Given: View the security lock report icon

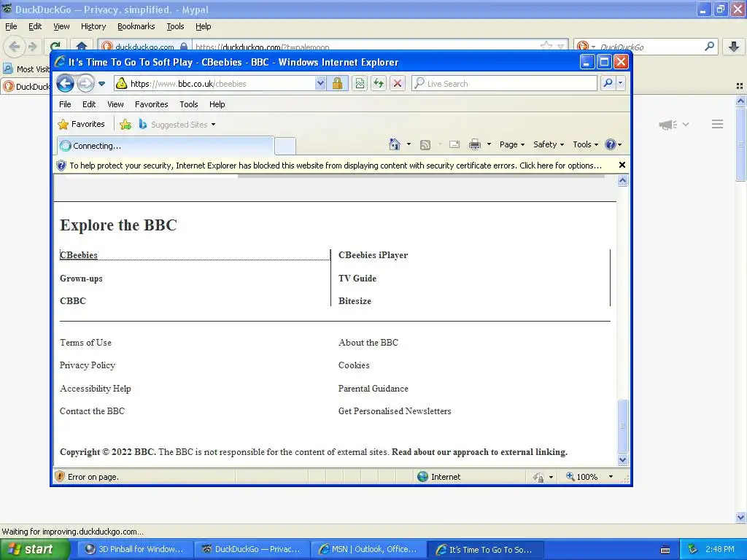Looking at the screenshot, I should 337,84.
